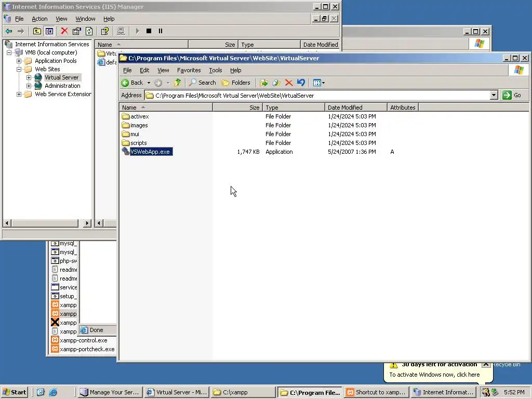Screen dimensions: 532x399
Task: Click the IIS tree scrollbar left arrow
Action: pos(7,223)
